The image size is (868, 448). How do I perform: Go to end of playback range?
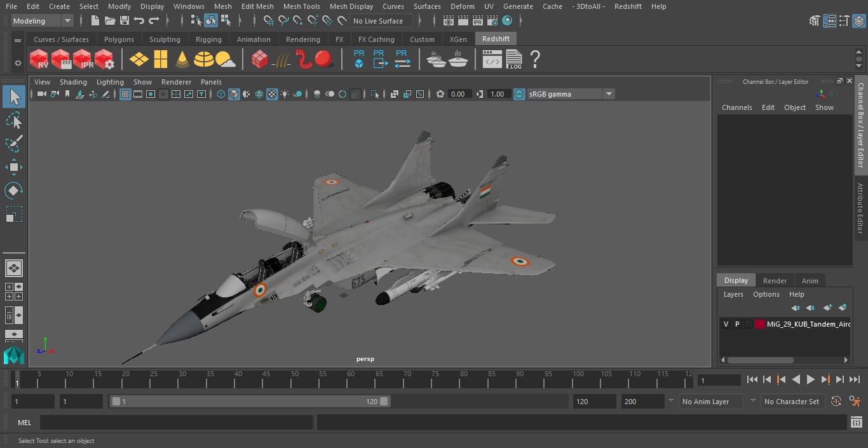pos(855,379)
